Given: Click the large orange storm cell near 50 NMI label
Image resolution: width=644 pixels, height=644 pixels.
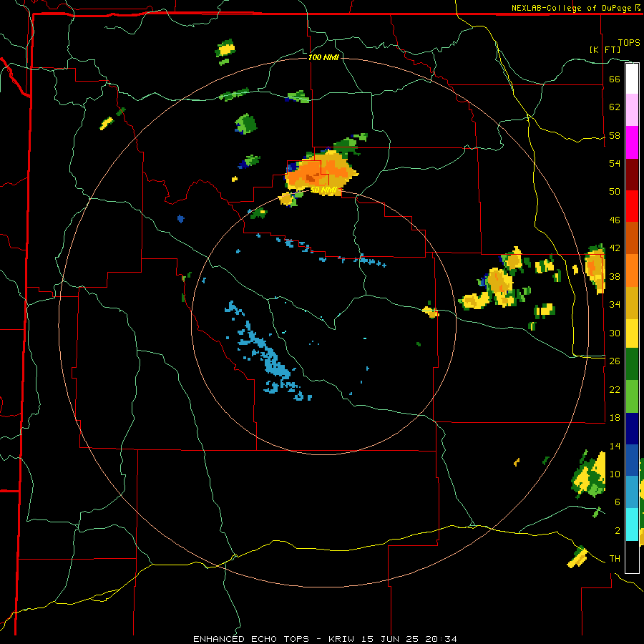Looking at the screenshot, I should pos(321,172).
